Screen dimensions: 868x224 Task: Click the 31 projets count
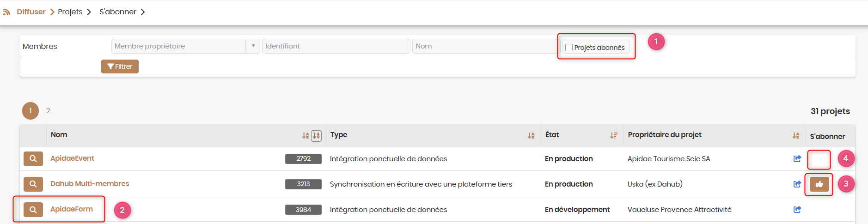[830, 111]
